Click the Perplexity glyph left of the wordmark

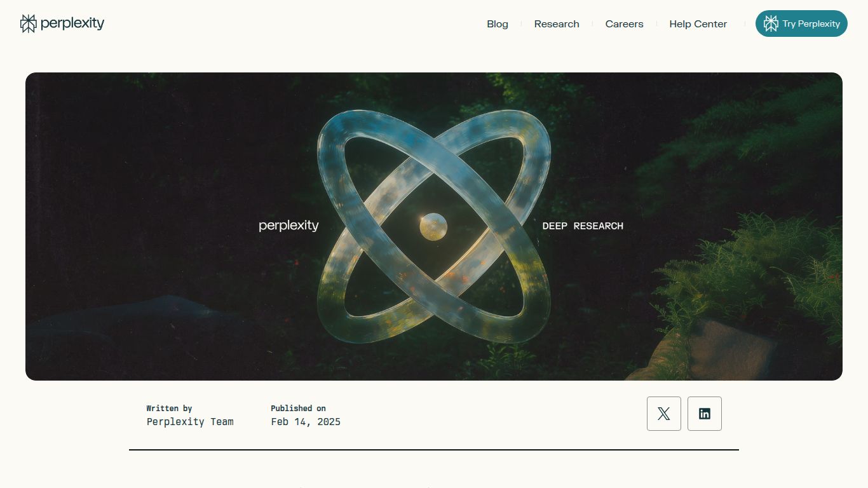tap(27, 22)
